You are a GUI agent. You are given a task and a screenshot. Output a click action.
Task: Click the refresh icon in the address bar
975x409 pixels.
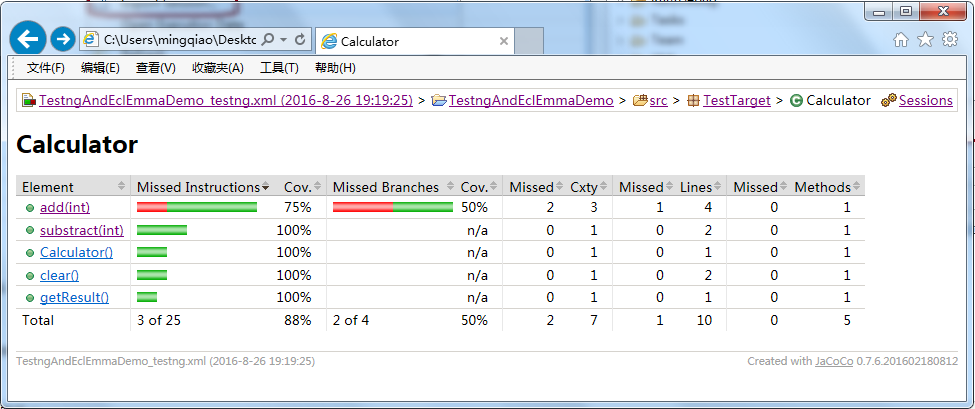tap(301, 40)
